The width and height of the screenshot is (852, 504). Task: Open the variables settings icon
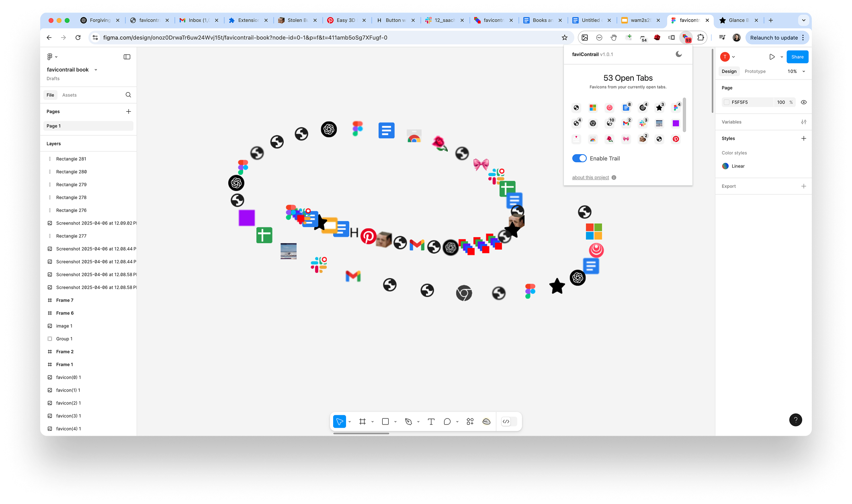[x=803, y=122]
